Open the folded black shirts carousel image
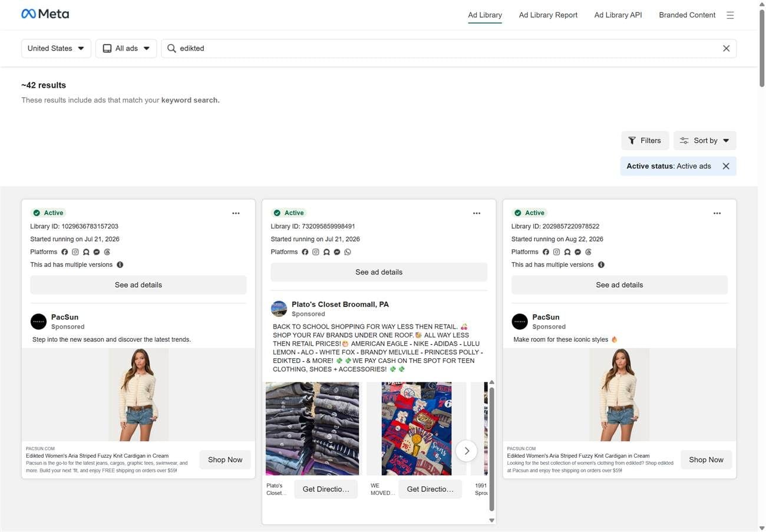Viewport: 766px width, 532px height. pos(312,429)
